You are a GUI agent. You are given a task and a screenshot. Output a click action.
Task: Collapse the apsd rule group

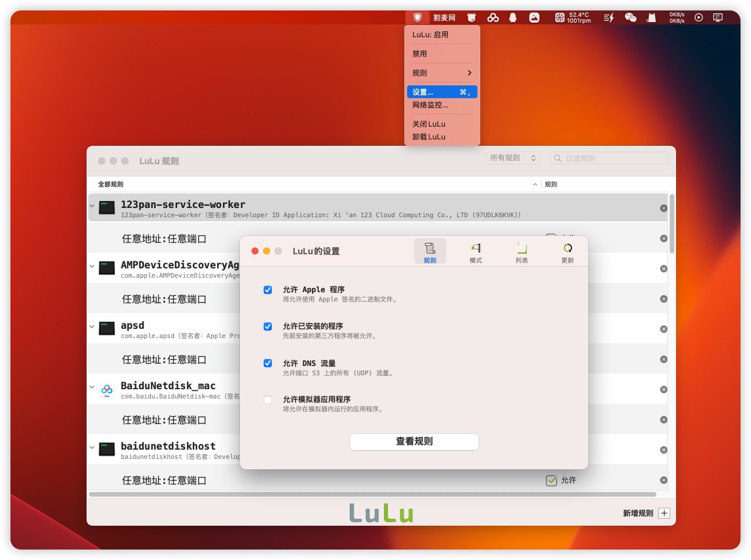click(x=92, y=326)
